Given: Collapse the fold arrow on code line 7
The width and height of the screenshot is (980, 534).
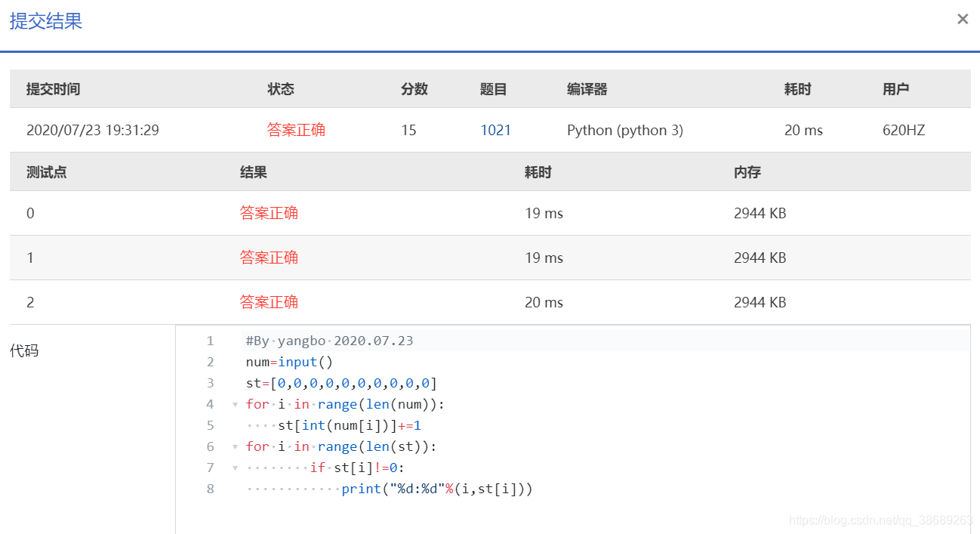Looking at the screenshot, I should (x=235, y=468).
